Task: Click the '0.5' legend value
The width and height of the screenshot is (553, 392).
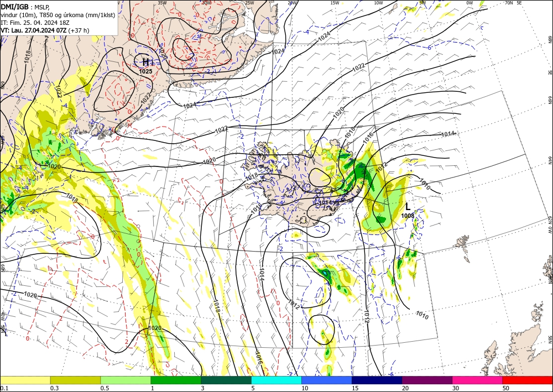Action: pos(105,388)
